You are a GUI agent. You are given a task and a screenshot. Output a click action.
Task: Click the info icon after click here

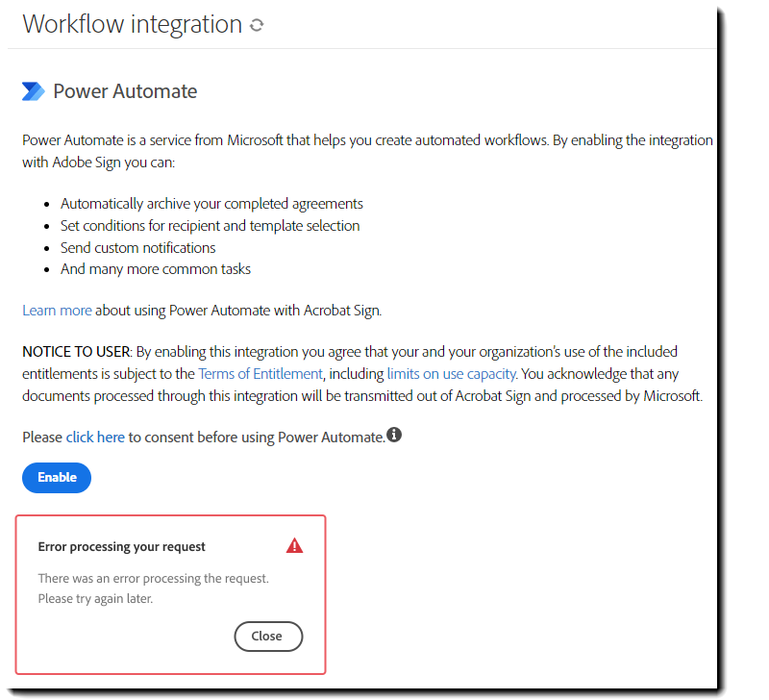click(394, 435)
